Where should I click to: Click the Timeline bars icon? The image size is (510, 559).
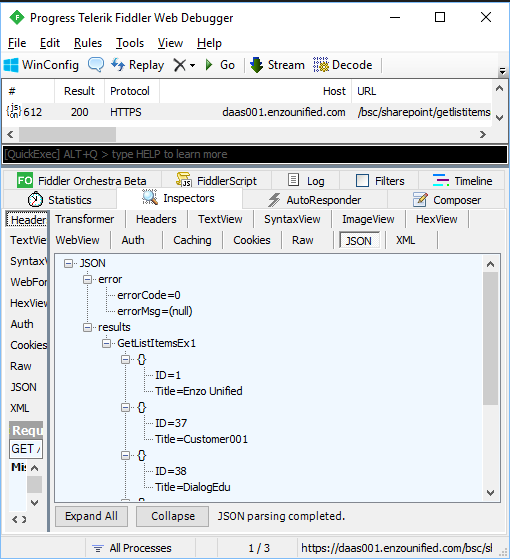tap(441, 180)
